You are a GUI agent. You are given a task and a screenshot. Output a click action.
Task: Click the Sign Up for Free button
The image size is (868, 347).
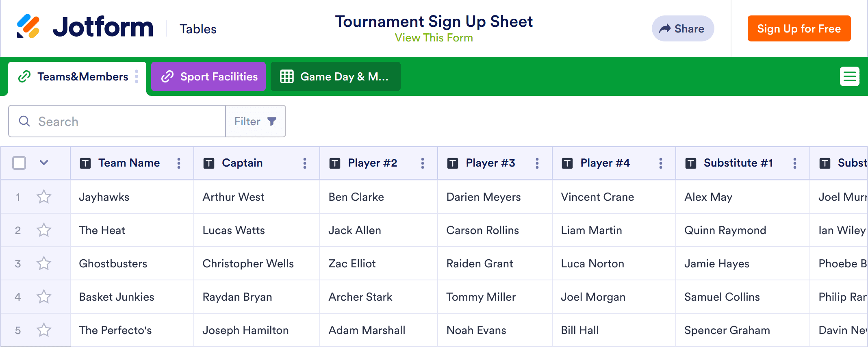(x=799, y=28)
